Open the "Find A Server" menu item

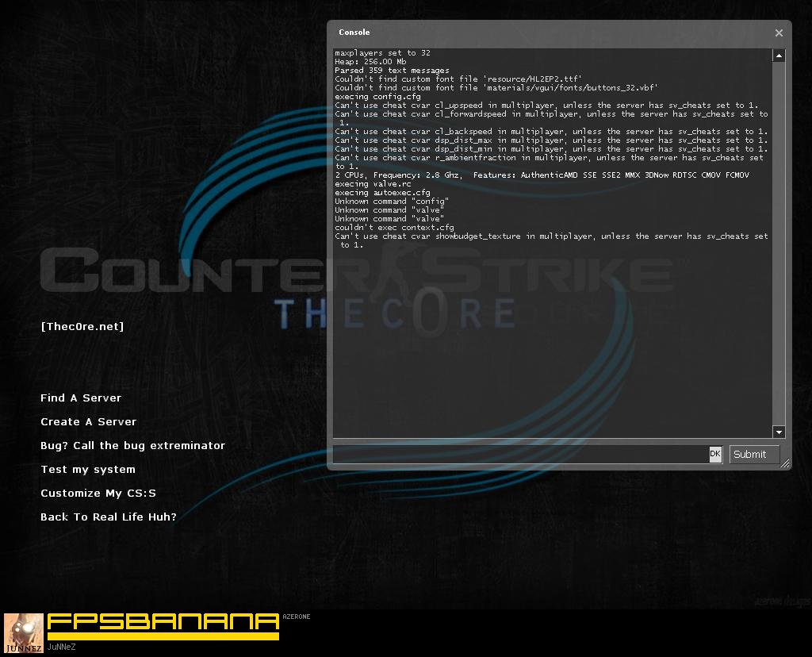(80, 398)
